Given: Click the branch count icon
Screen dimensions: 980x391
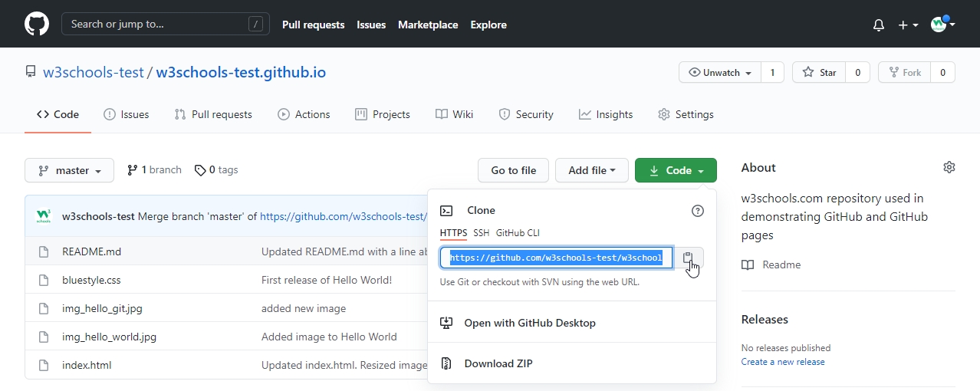Looking at the screenshot, I should coord(133,170).
